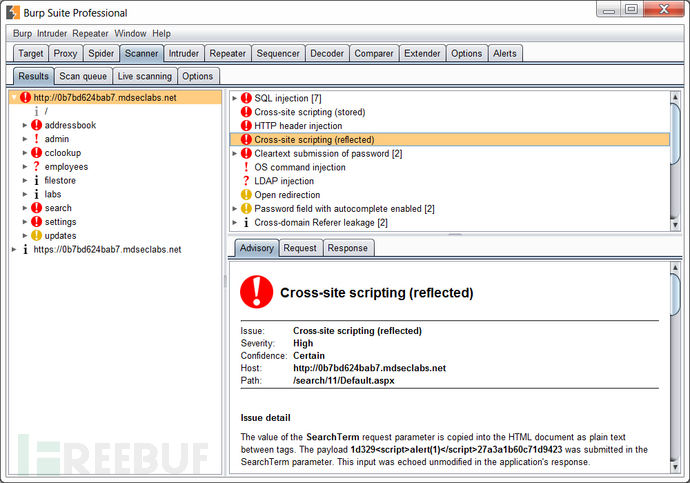Click the Burp Suite logo icon in title bar
Screen dimensions: 690x483
click(x=13, y=12)
